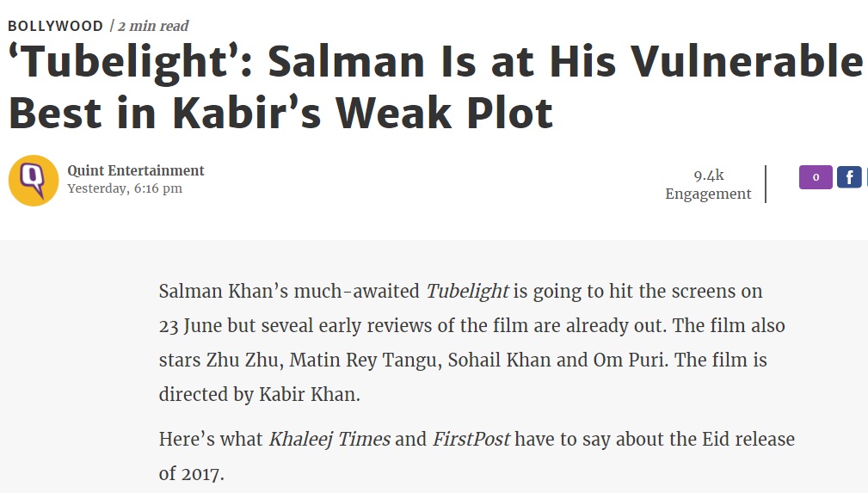Open the purple comment count button
The height and width of the screenshot is (493, 868).
coord(816,177)
